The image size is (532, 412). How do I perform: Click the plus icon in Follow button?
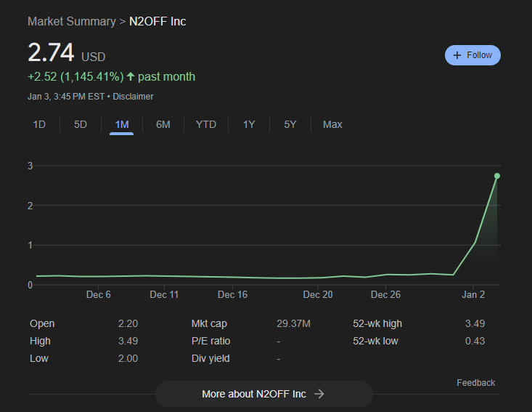click(457, 55)
